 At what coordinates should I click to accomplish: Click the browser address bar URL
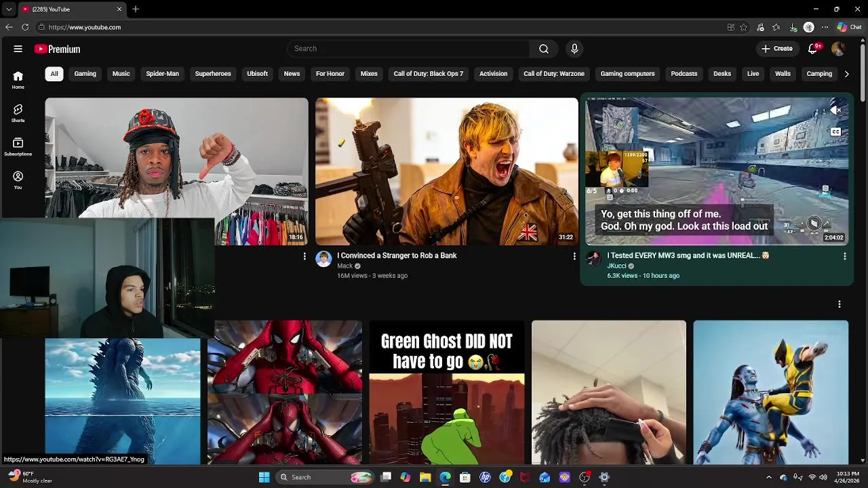click(85, 27)
